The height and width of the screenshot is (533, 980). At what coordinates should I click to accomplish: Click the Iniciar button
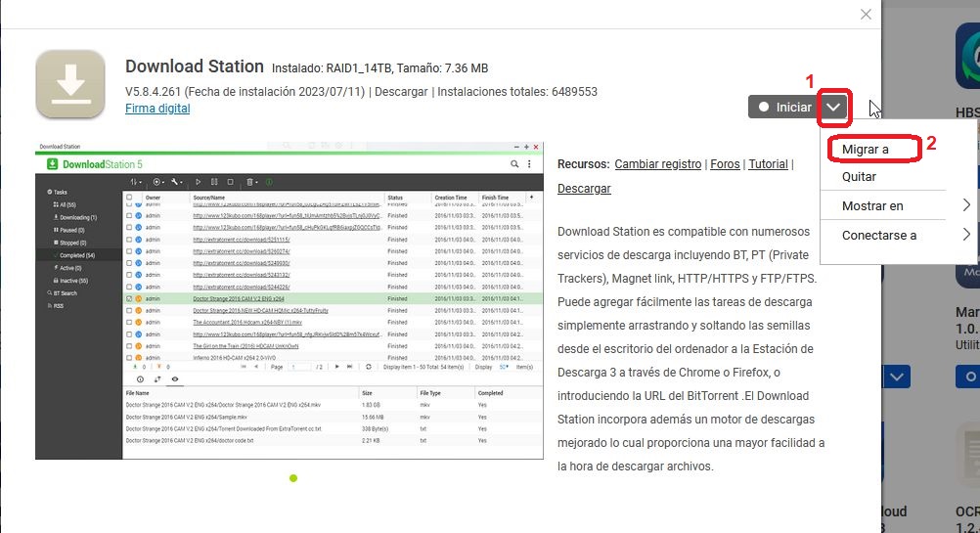783,107
